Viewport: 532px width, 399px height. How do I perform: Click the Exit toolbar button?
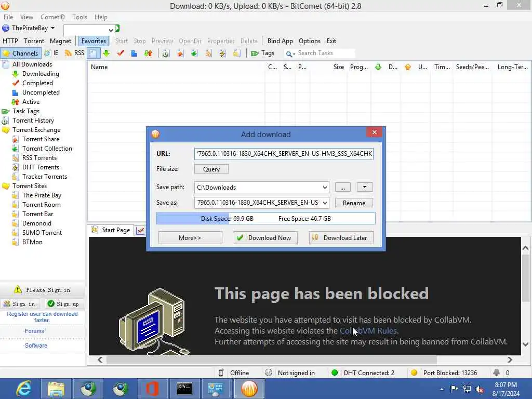tap(331, 41)
